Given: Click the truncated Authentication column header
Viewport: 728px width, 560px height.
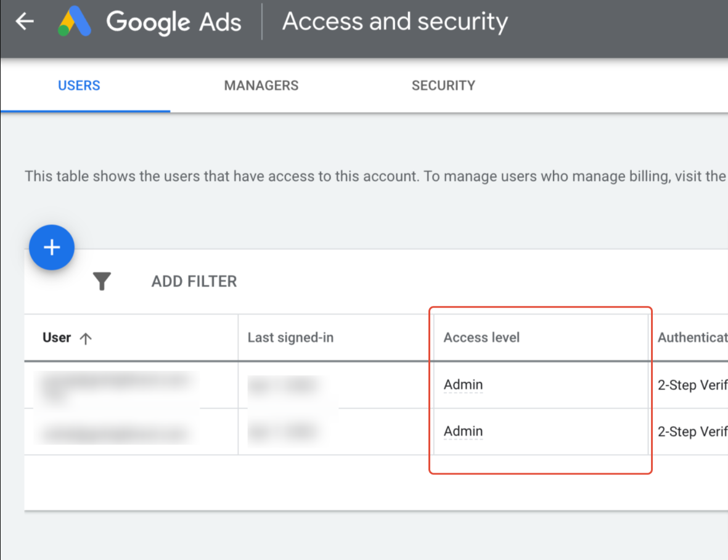Looking at the screenshot, I should pos(692,338).
